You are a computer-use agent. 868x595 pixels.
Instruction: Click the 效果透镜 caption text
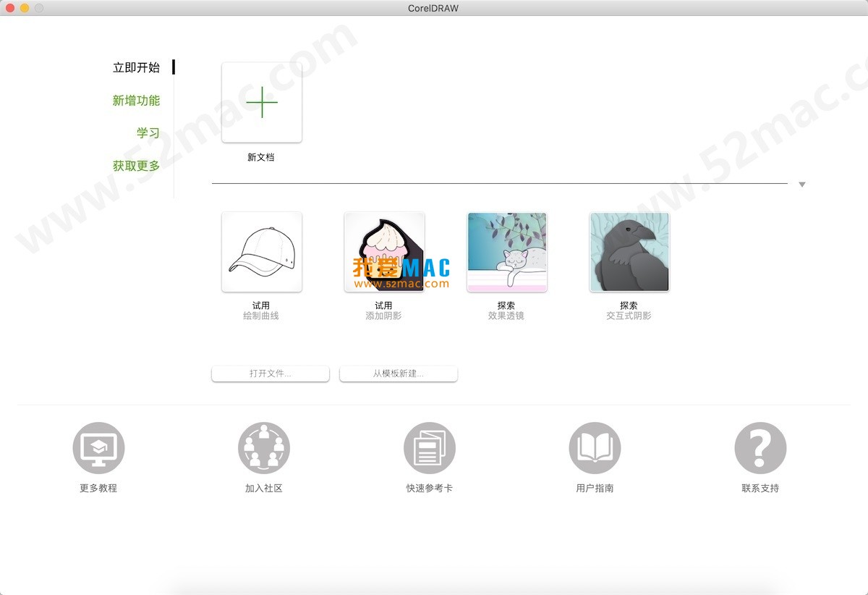point(506,316)
